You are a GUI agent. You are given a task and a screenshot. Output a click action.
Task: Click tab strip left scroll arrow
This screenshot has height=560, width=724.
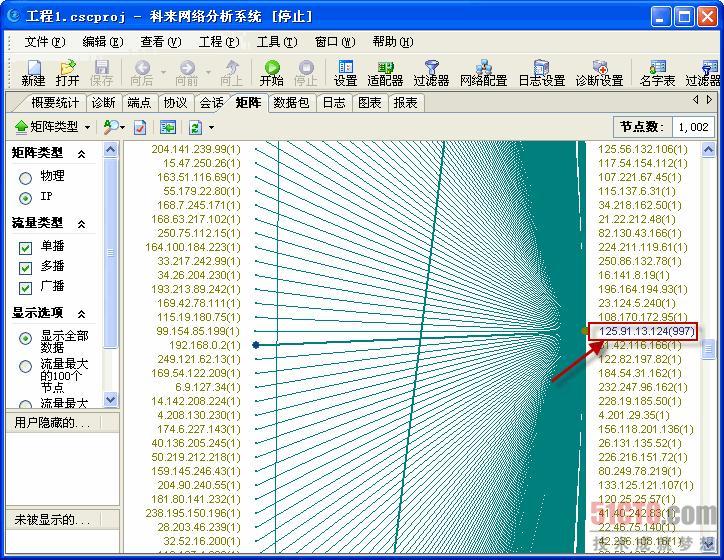click(695, 99)
